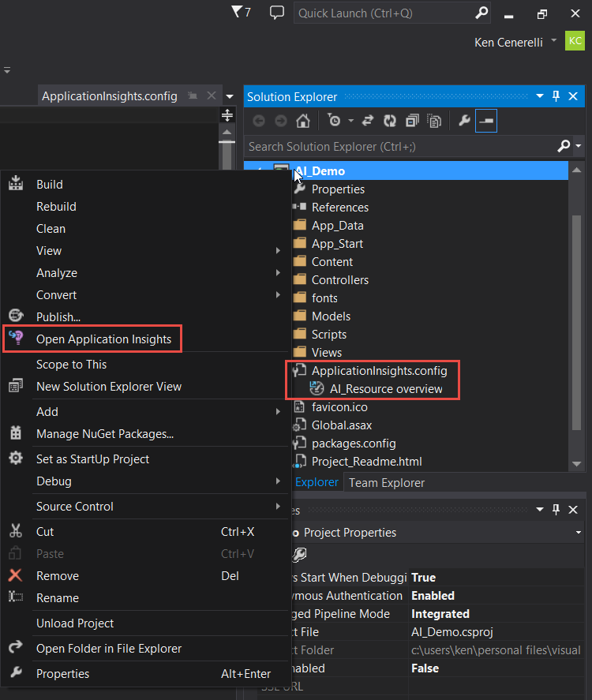Open pending changes filter dropdown arrow

[351, 121]
